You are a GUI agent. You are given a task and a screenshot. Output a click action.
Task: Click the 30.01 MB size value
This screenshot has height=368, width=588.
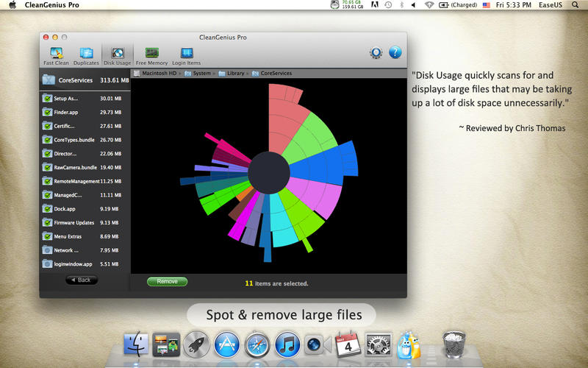[x=111, y=99]
